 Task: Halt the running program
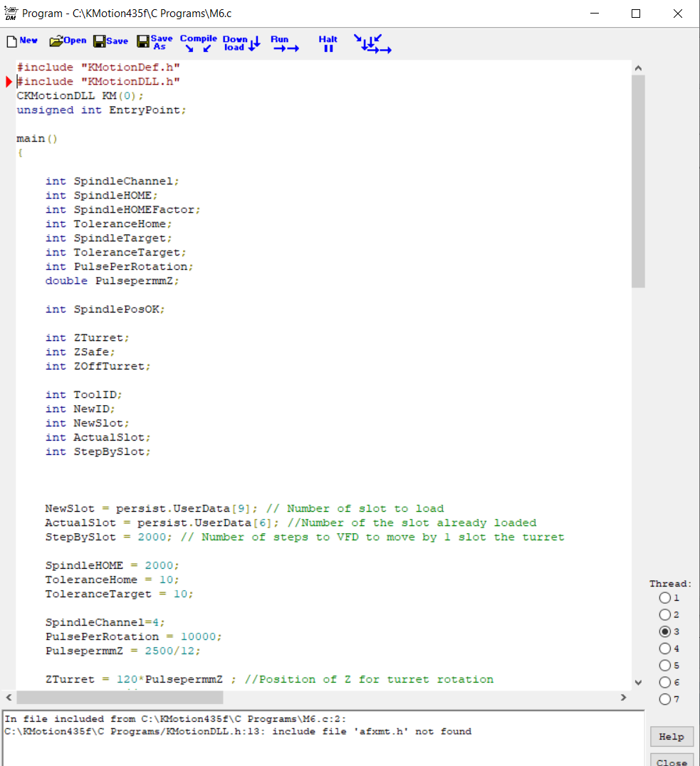[x=328, y=43]
